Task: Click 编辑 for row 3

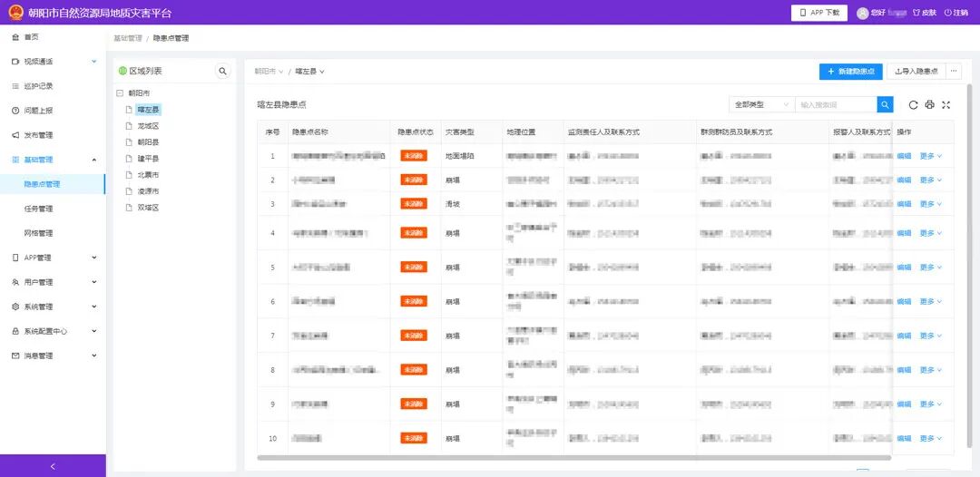Action: click(904, 203)
